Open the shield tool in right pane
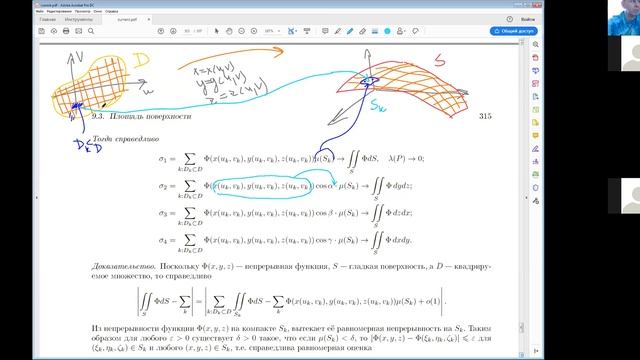The height and width of the screenshot is (360, 640). point(536,188)
